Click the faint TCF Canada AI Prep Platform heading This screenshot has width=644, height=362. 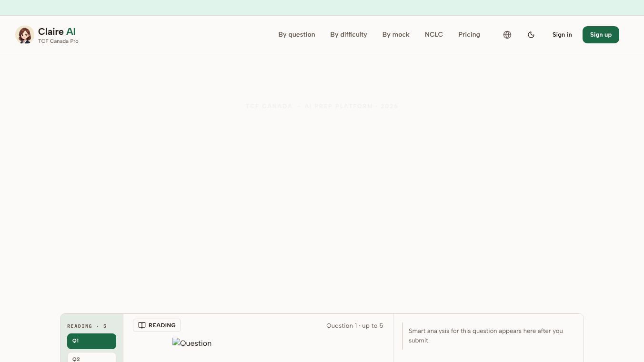322,106
